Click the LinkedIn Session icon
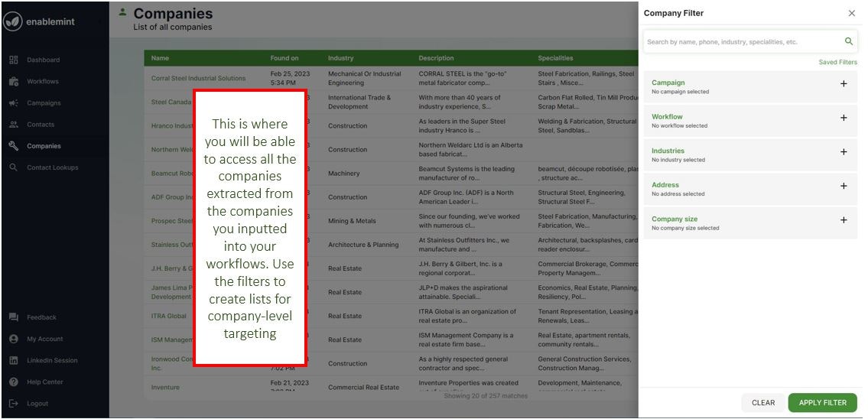Viewport: 868px width, 419px height. pos(14,360)
